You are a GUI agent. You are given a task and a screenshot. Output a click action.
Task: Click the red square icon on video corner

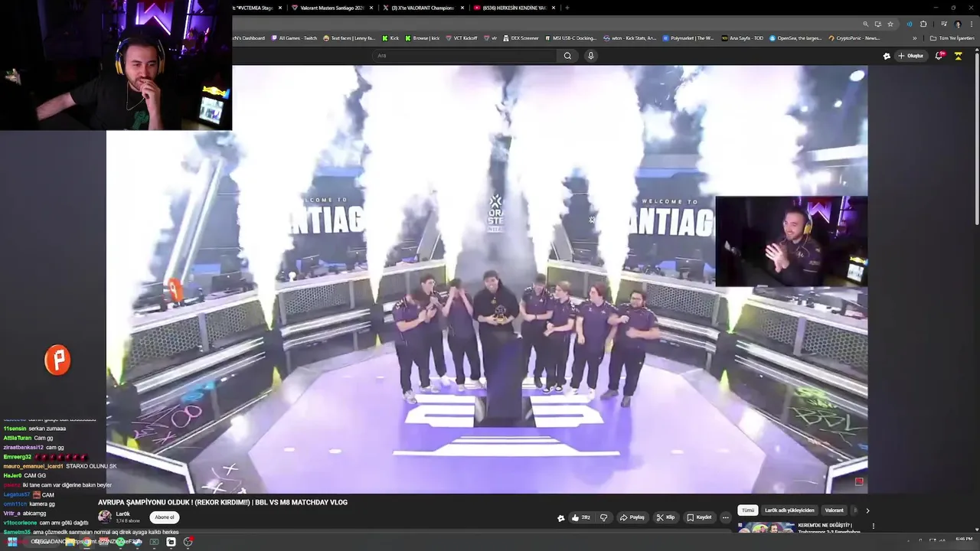859,481
